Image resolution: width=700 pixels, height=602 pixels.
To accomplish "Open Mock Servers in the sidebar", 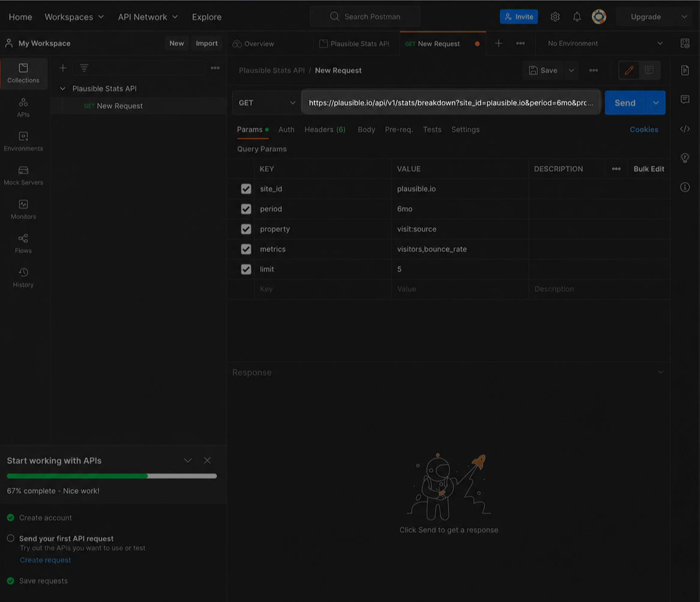I will tap(23, 175).
